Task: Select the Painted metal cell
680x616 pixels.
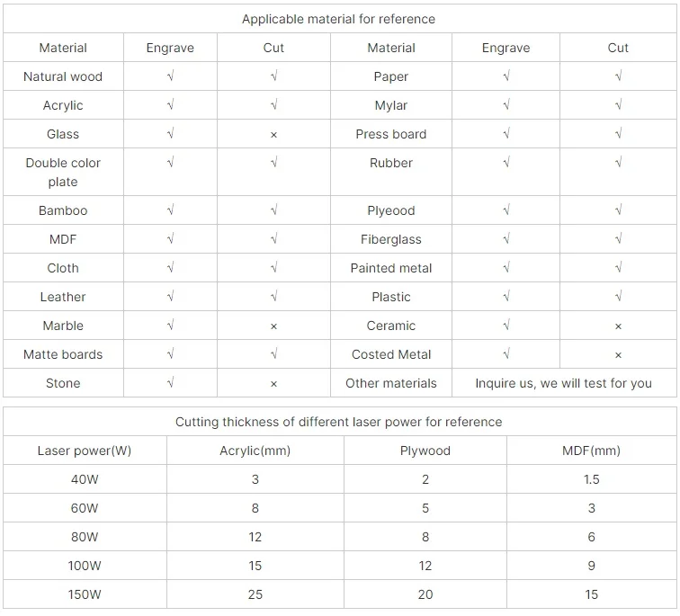Action: [x=391, y=268]
